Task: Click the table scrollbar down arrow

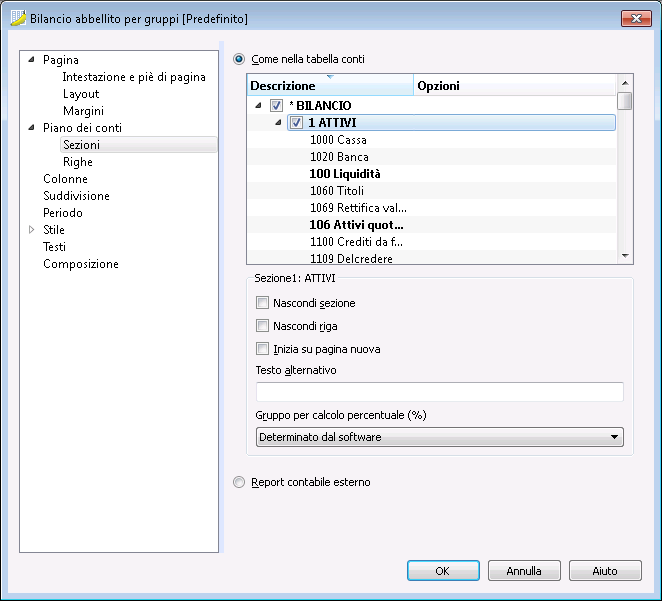Action: point(625,256)
